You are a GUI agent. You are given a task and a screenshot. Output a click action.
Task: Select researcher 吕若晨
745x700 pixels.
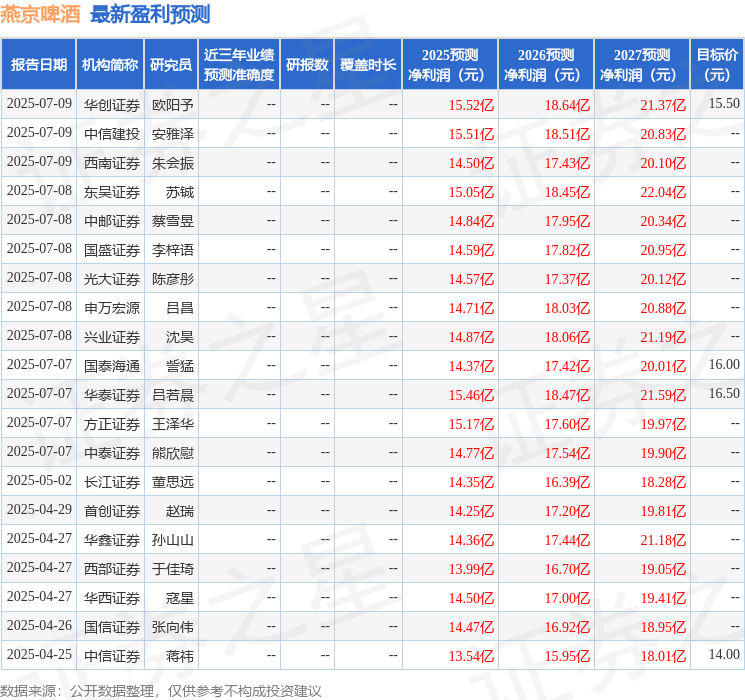173,395
